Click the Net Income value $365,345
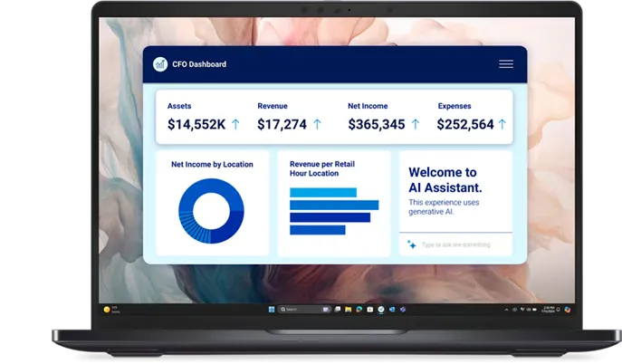The height and width of the screenshot is (364, 622). click(376, 124)
